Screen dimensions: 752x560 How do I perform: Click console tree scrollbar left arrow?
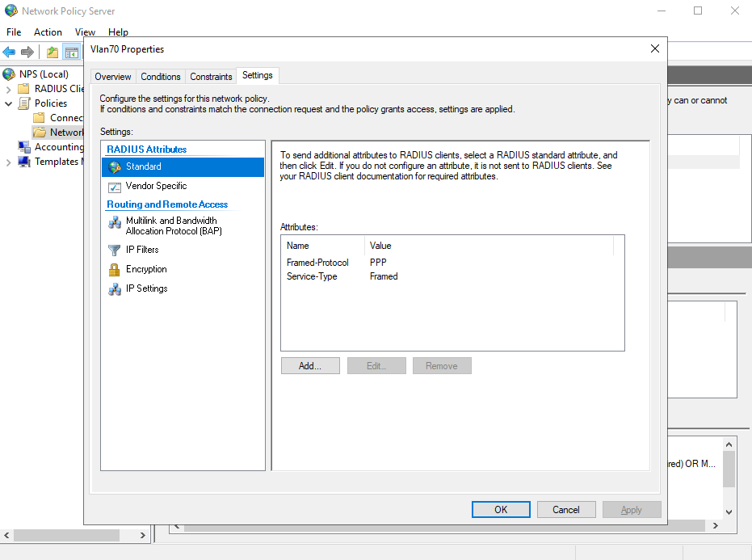point(6,535)
